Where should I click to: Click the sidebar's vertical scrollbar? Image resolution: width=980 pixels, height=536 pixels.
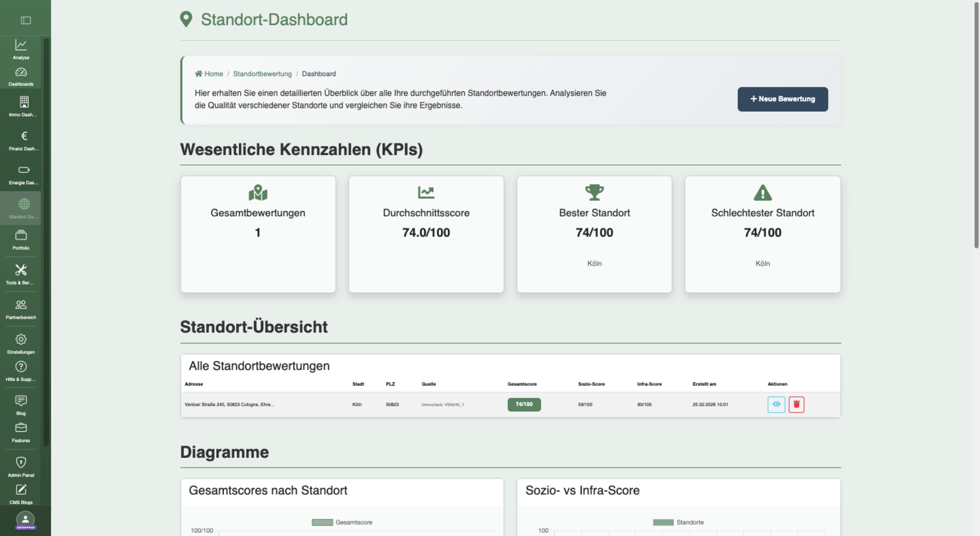click(x=46, y=242)
